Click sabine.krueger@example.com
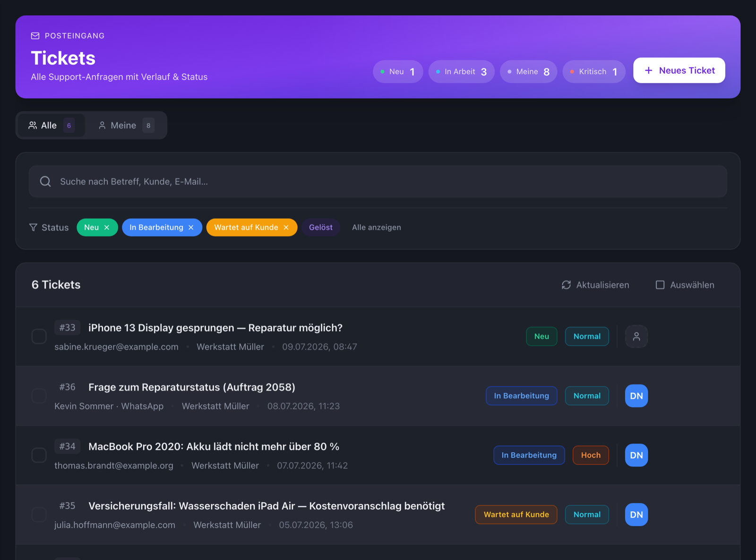This screenshot has width=756, height=560. point(116,347)
